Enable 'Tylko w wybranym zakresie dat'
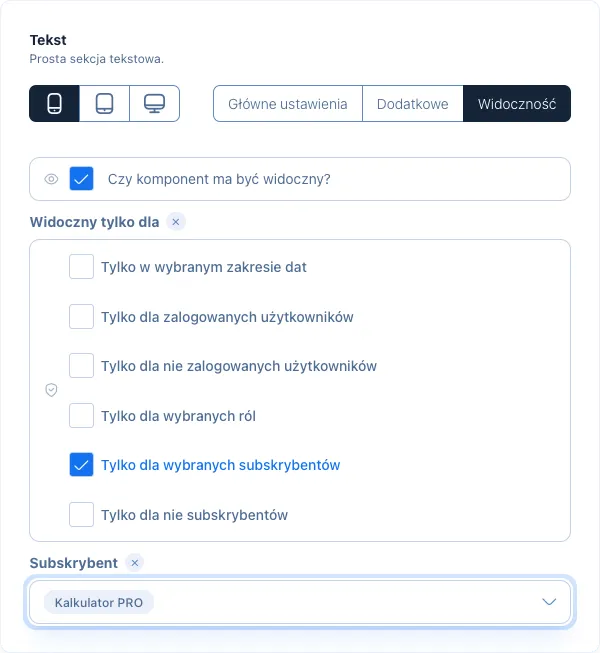 click(81, 267)
